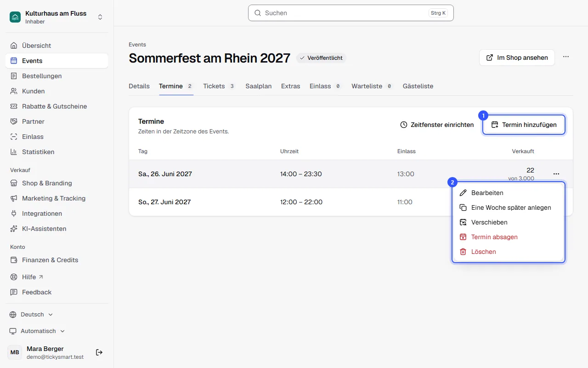Screen dimensions: 588x368
Task: Click the three-dot menu for Sa., 26. Juni 2027
Action: 556,174
